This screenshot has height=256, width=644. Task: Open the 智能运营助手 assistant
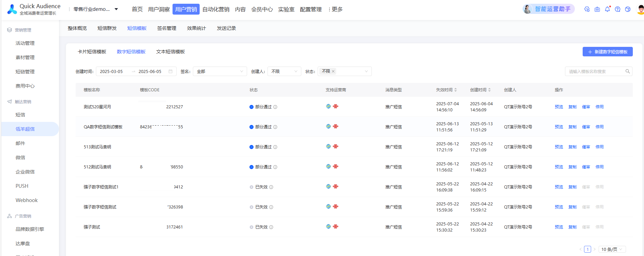click(549, 9)
